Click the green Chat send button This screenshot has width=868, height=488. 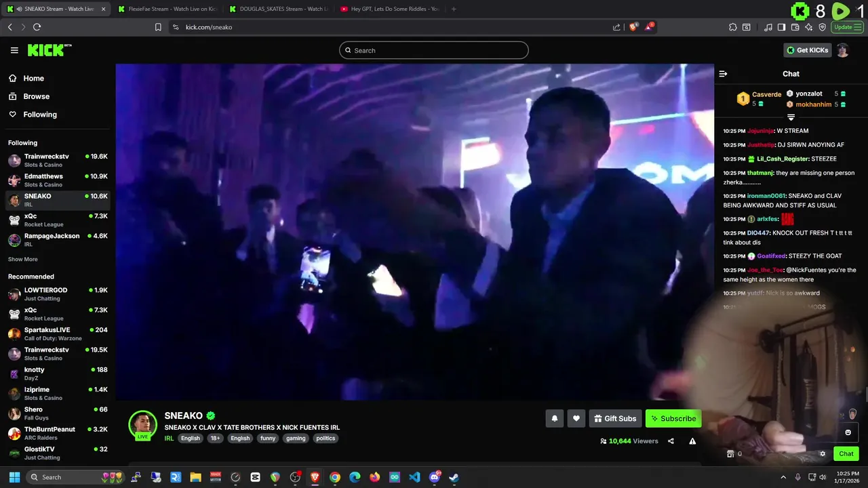coord(846,454)
